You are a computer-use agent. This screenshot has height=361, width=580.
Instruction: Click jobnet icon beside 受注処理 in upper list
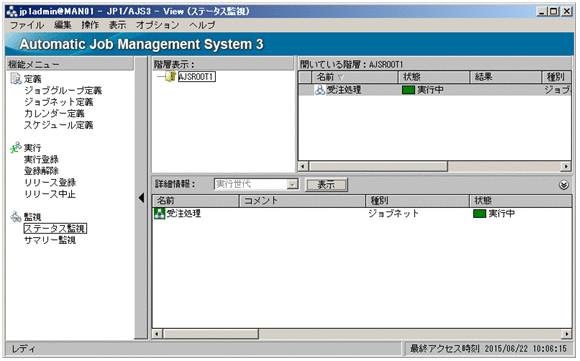click(320, 90)
